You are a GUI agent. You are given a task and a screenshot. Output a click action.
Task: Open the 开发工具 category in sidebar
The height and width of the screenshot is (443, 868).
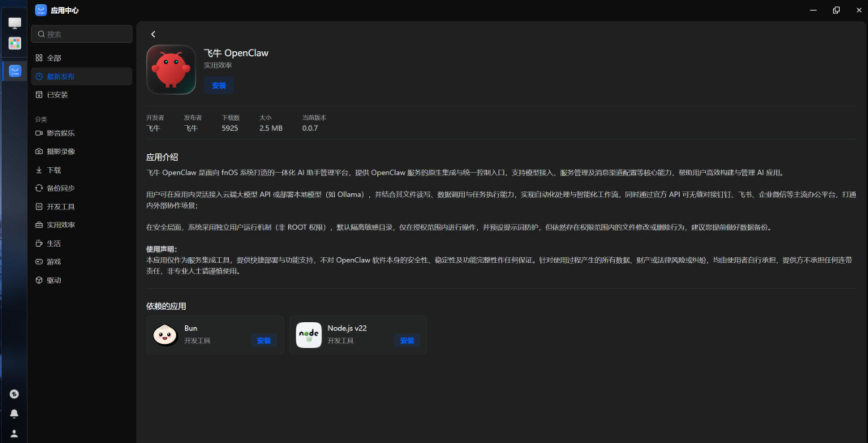pyautogui.click(x=82, y=206)
